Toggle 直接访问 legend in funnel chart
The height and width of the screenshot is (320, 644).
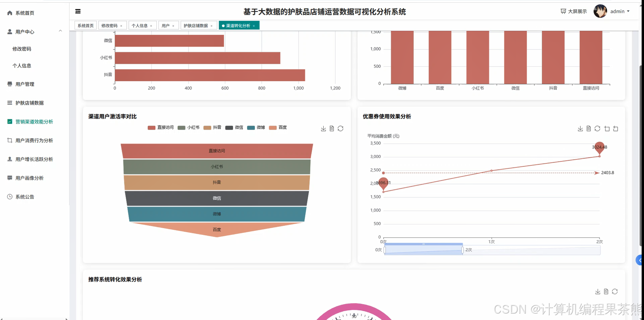tap(161, 128)
